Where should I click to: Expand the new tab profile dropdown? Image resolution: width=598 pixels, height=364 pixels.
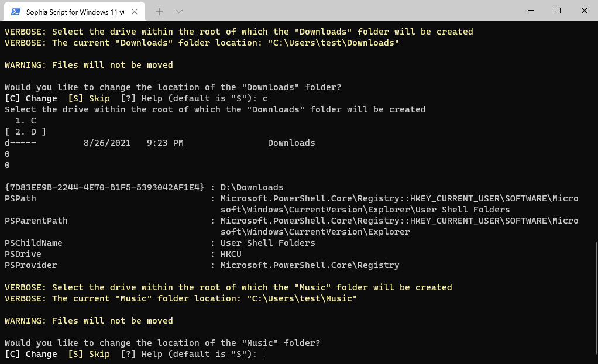pos(179,12)
